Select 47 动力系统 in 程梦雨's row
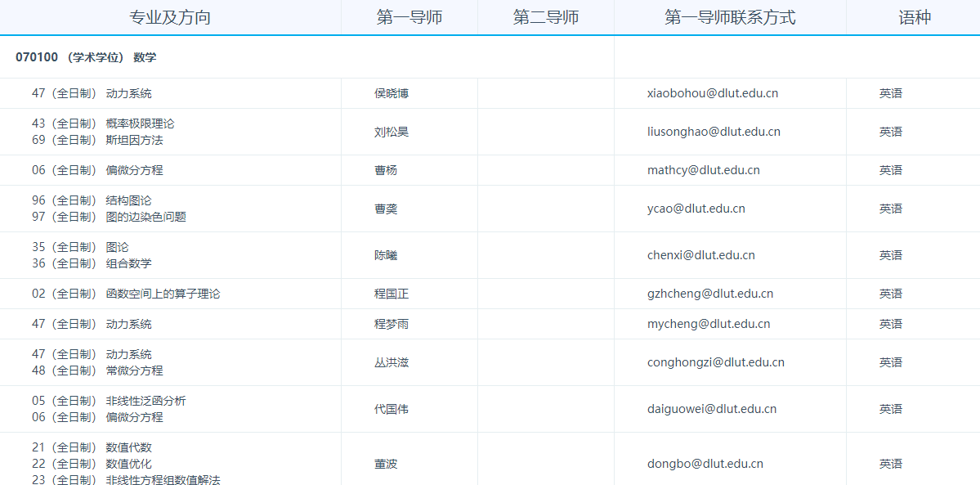 click(92, 324)
